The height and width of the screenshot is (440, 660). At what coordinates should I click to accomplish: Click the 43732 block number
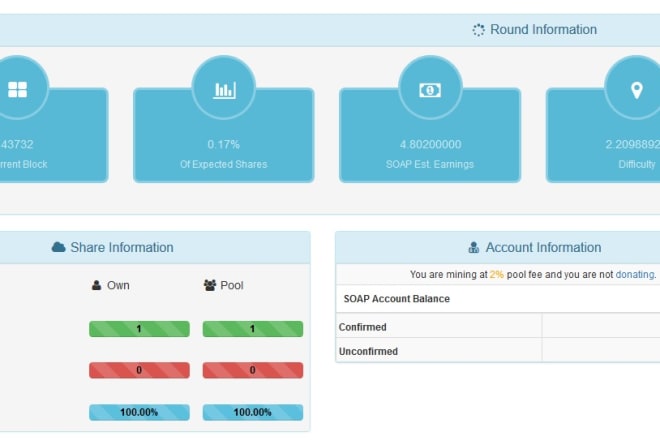pos(17,144)
